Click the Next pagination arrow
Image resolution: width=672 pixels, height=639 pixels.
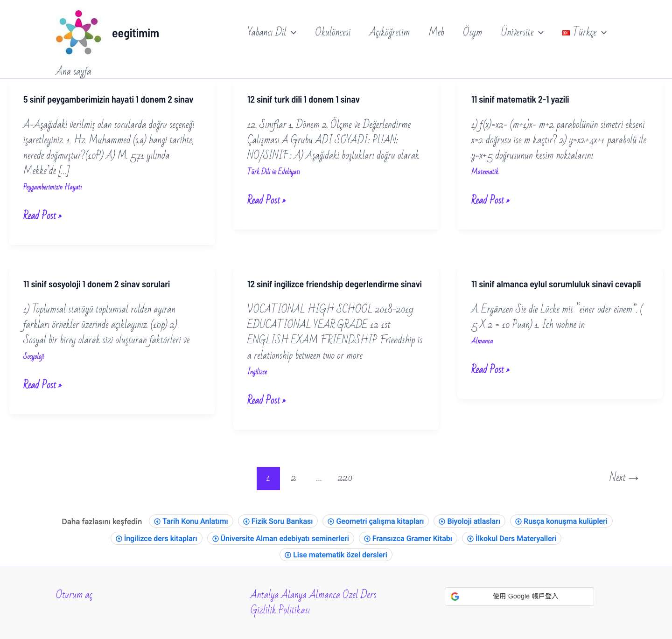[x=623, y=478]
